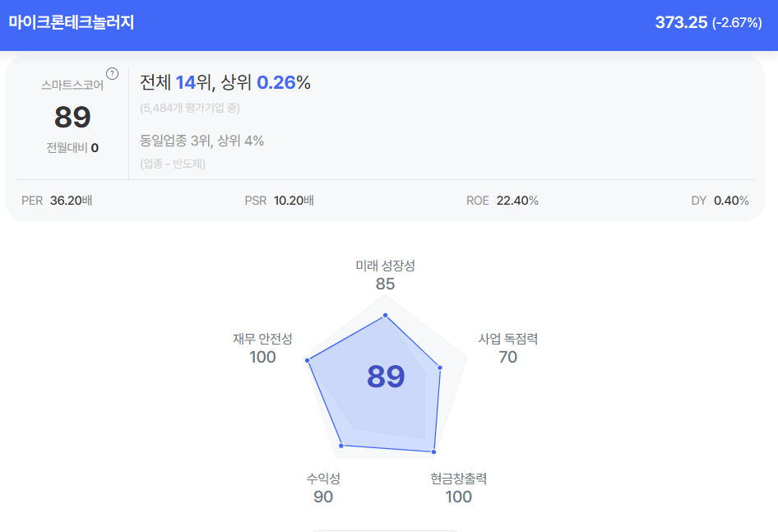Click the 마이크론테크놀러지 header title
The image size is (778, 532).
click(72, 23)
